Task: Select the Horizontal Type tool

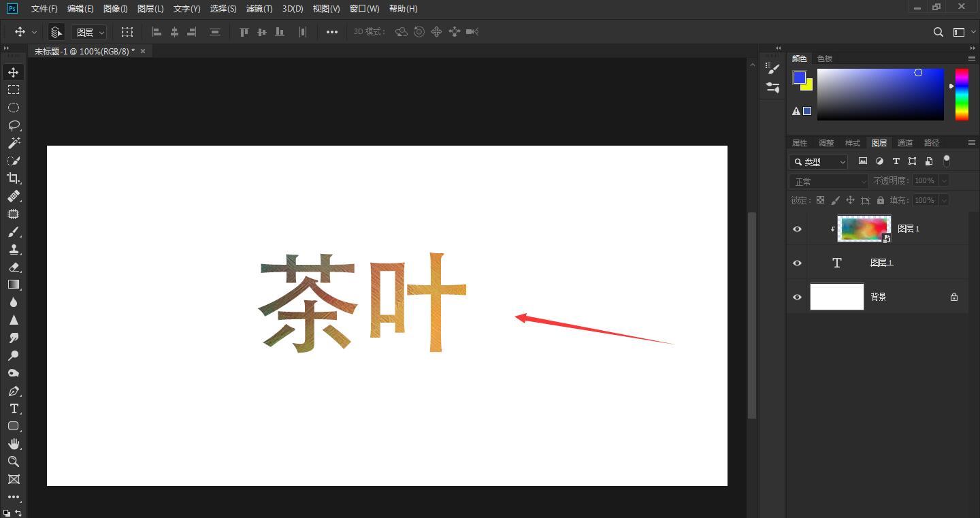Action: click(14, 408)
